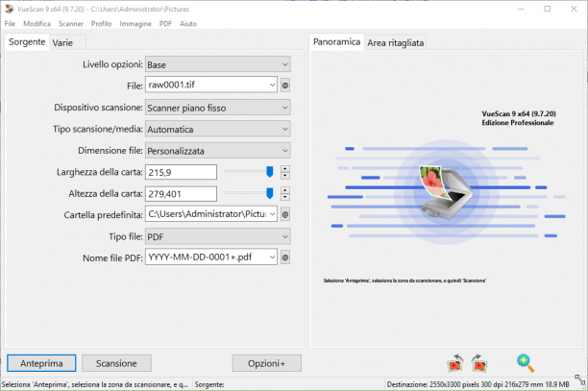This screenshot has width=588, height=391.
Task: Open the PDF menu
Action: (x=165, y=24)
